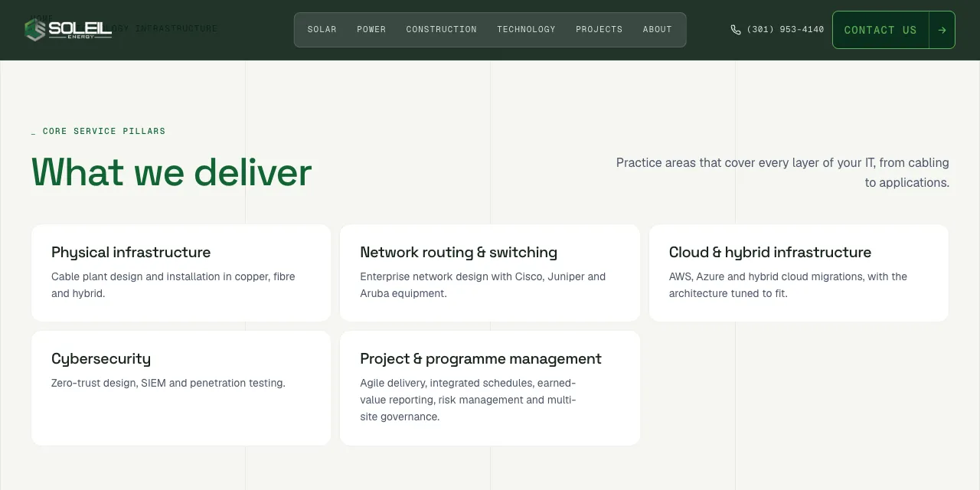Click the AWS, Azure migrations description
This screenshot has height=490, width=980.
(x=788, y=285)
